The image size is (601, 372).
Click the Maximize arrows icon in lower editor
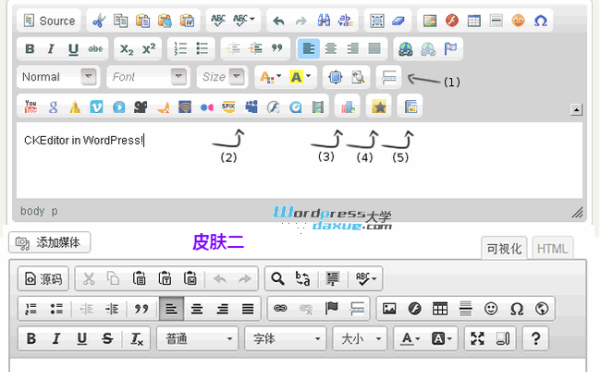[477, 339]
